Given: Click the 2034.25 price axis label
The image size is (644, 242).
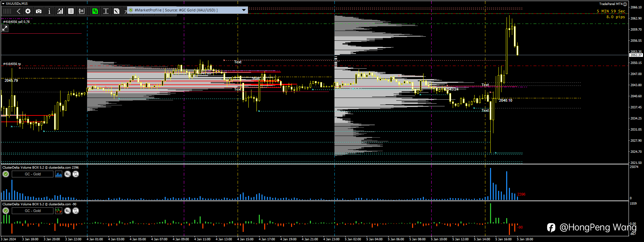Looking at the screenshot, I should (x=636, y=118).
